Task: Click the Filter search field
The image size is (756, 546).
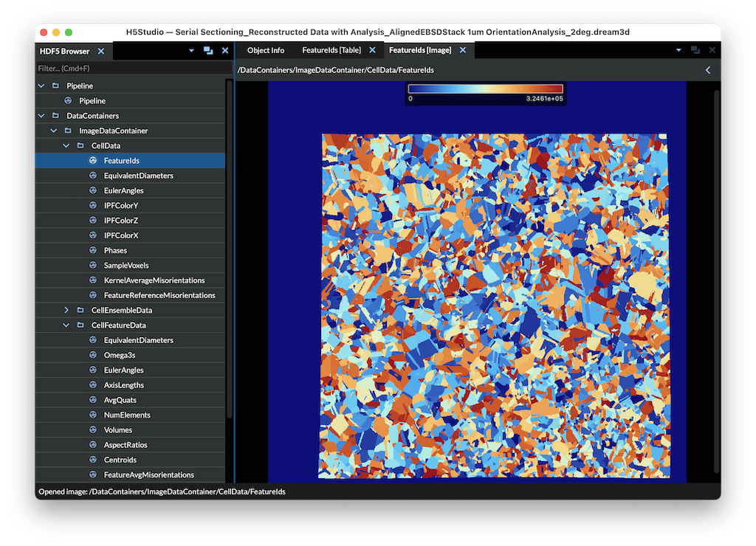Action: (x=130, y=68)
